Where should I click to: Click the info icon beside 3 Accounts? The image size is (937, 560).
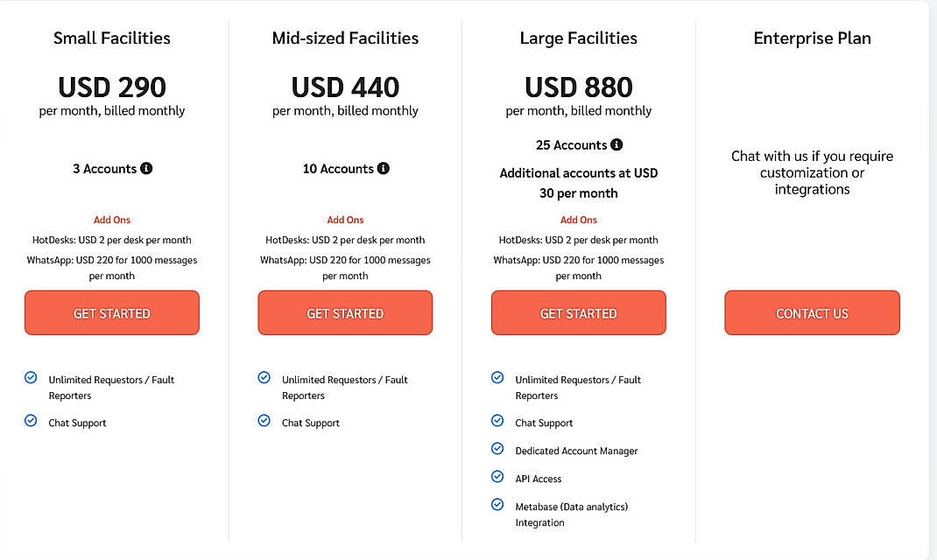coord(148,169)
